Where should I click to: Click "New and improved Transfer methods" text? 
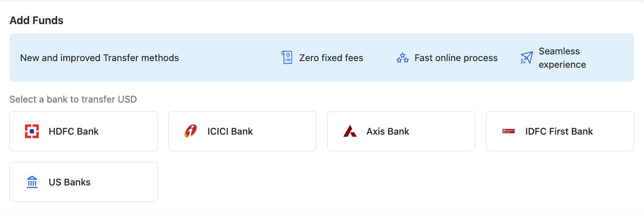tap(99, 58)
